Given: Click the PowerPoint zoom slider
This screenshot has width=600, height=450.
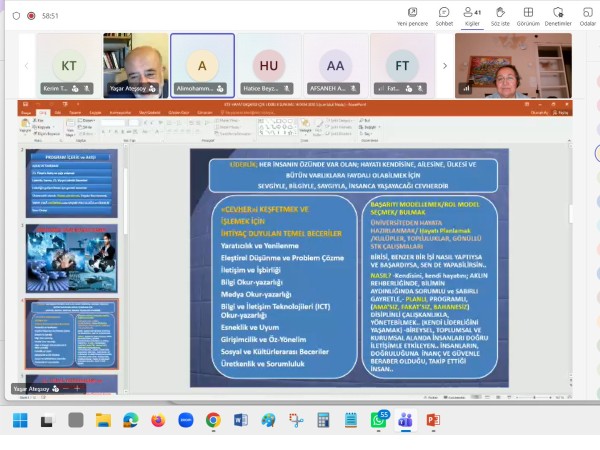Looking at the screenshot, I should click(x=534, y=398).
